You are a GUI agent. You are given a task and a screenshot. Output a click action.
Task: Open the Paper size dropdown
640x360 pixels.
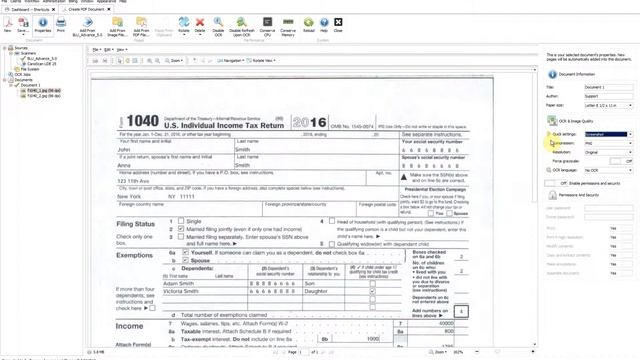click(x=609, y=105)
